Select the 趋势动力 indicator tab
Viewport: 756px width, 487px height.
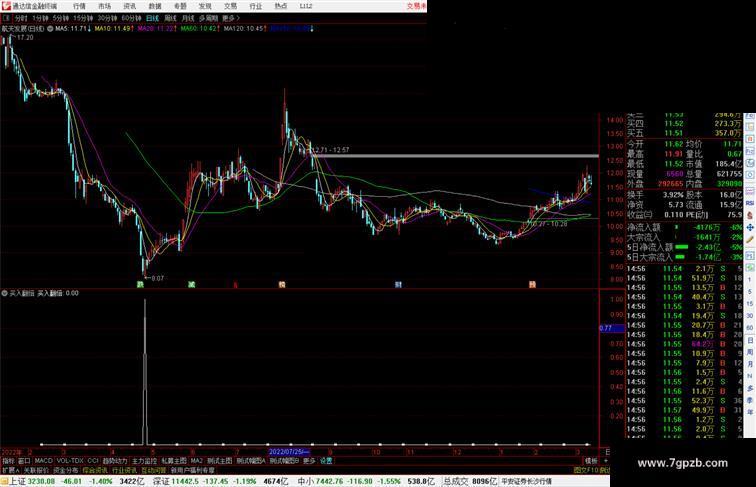[x=115, y=461]
